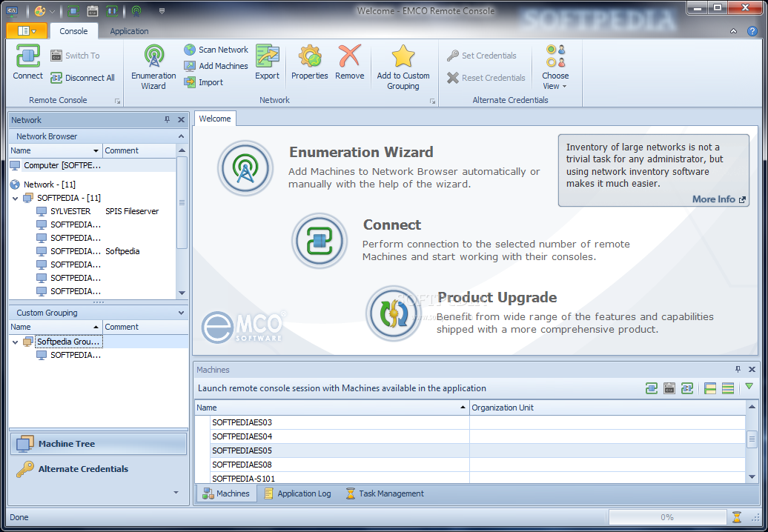The width and height of the screenshot is (768, 532).
Task: Toggle striped rows view in Machines toolbar
Action: (728, 388)
